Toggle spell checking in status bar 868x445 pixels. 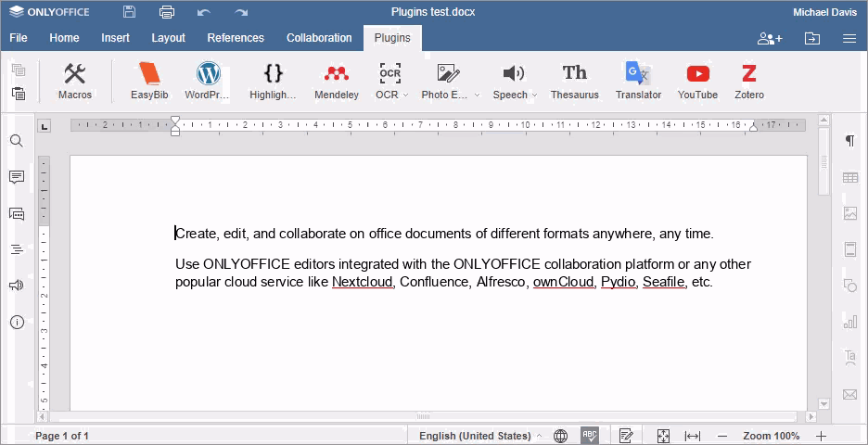(x=590, y=436)
